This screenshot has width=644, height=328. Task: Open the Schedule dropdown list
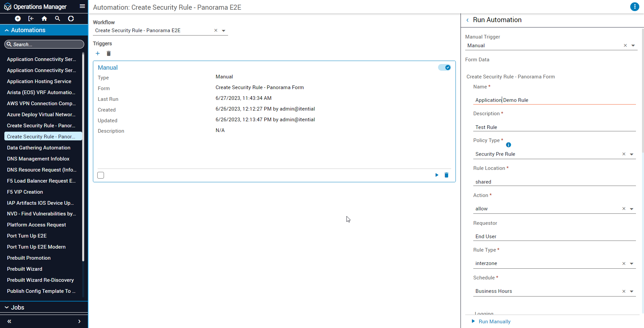[632, 291]
